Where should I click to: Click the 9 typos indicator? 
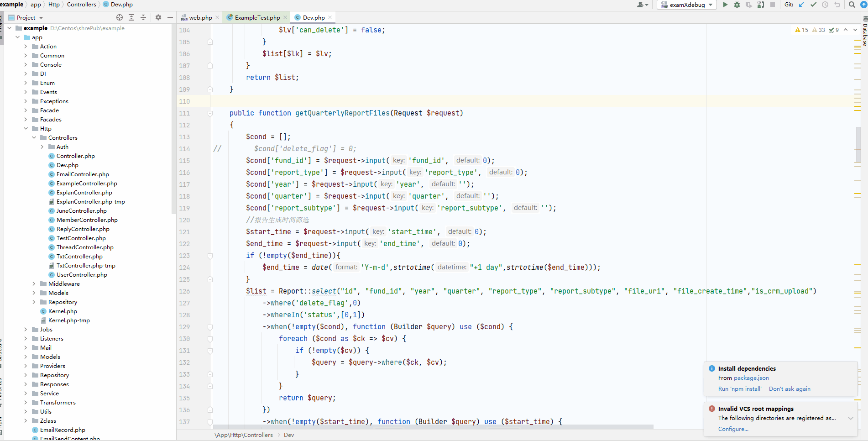[834, 30]
